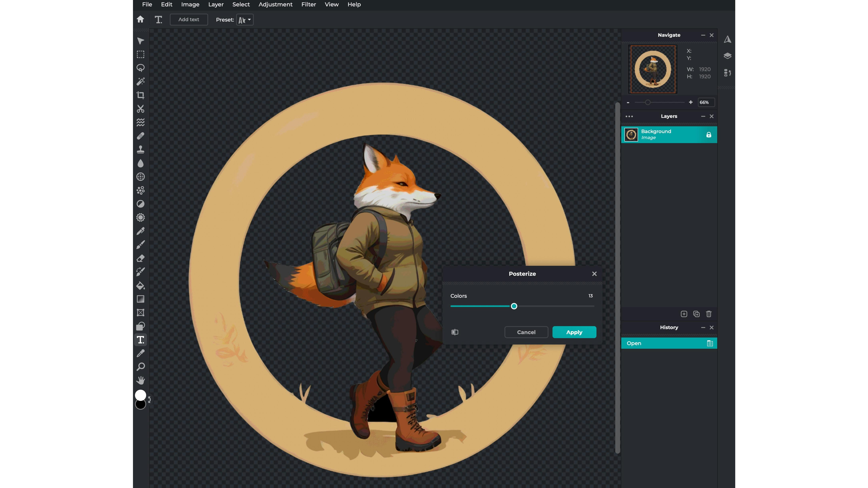Toggle the before/after compare preview in Posterize
Viewport: 868px width, 488px height.
(x=454, y=332)
